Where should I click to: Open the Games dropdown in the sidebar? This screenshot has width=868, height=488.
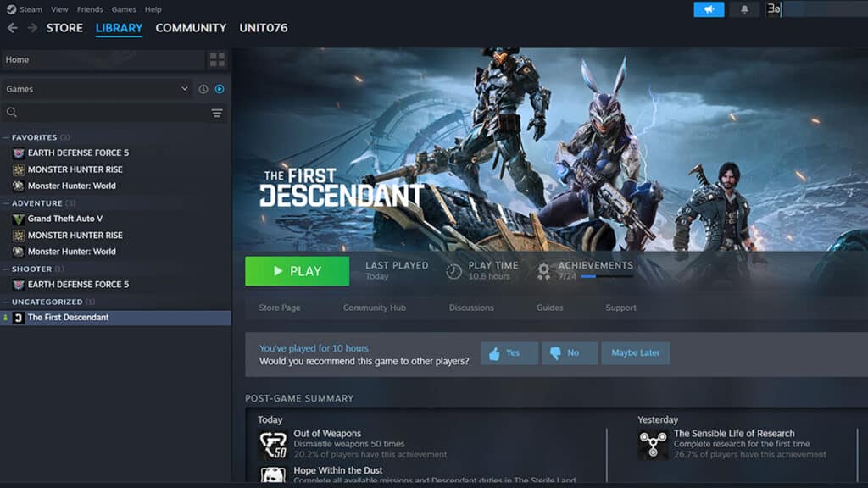pos(93,89)
